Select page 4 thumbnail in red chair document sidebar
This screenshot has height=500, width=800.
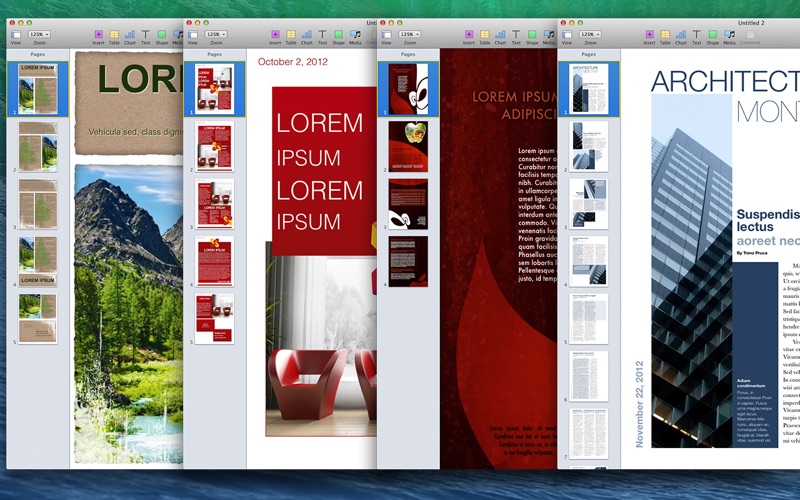pyautogui.click(x=214, y=262)
